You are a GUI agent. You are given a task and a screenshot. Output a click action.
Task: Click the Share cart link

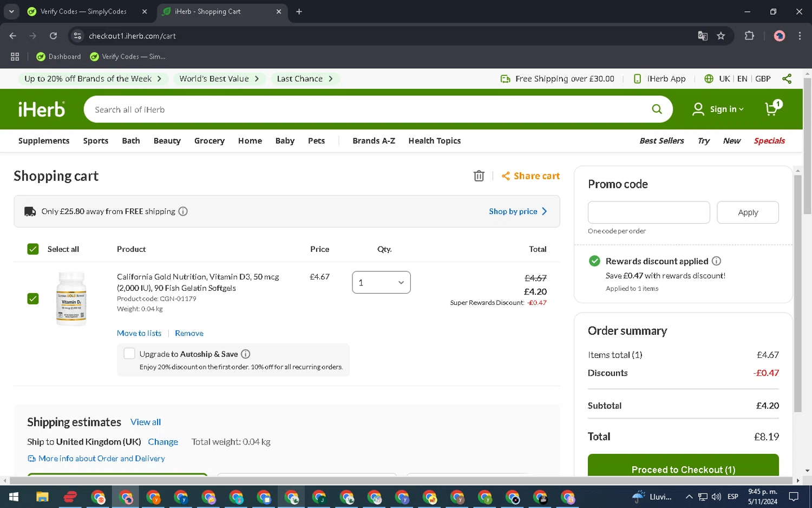tap(531, 176)
